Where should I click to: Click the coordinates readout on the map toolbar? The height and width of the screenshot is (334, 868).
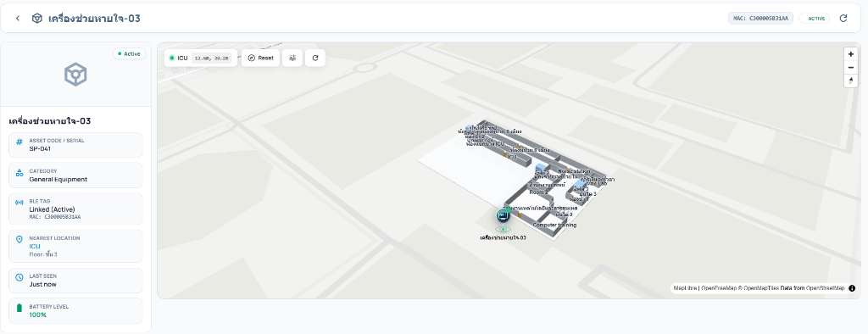212,58
